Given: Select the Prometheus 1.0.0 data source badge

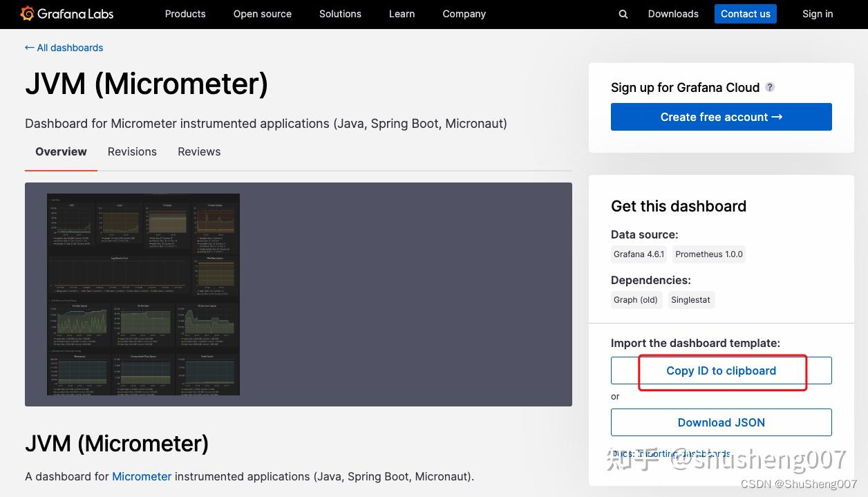Looking at the screenshot, I should tap(708, 254).
